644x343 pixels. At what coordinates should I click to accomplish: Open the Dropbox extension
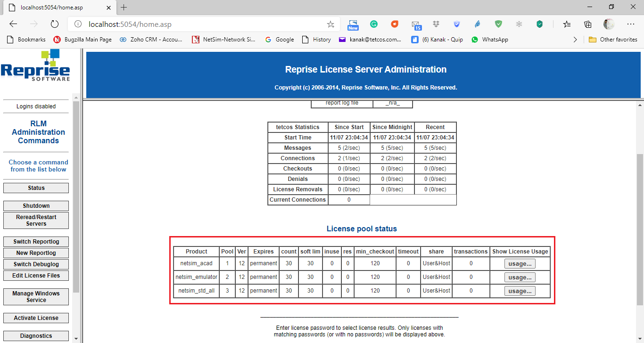coord(436,24)
